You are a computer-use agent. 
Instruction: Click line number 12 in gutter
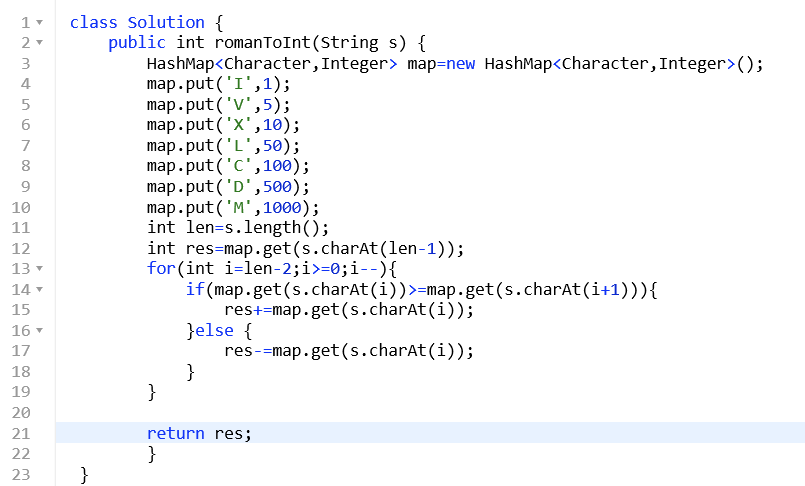(21, 249)
